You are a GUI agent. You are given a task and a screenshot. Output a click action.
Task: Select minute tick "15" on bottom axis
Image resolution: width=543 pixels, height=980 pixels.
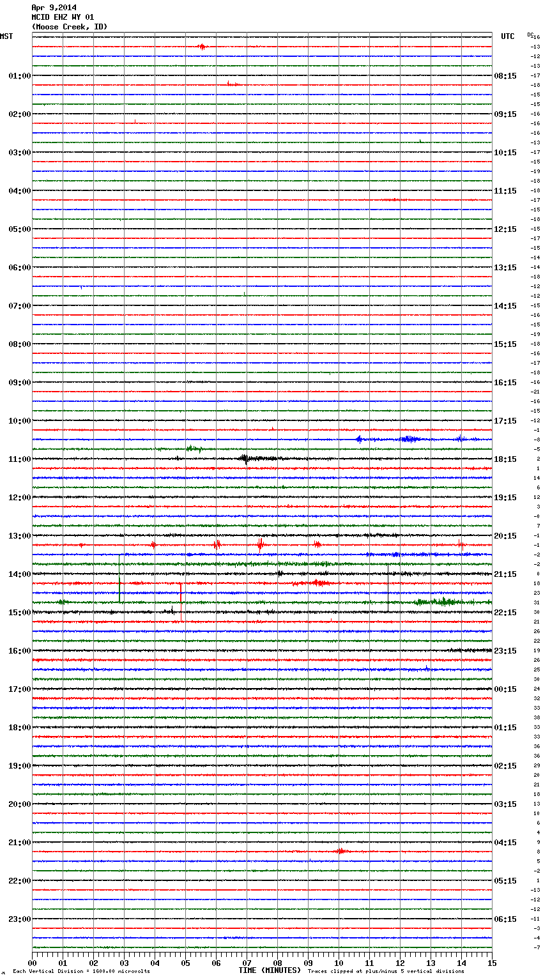pyautogui.click(x=492, y=963)
